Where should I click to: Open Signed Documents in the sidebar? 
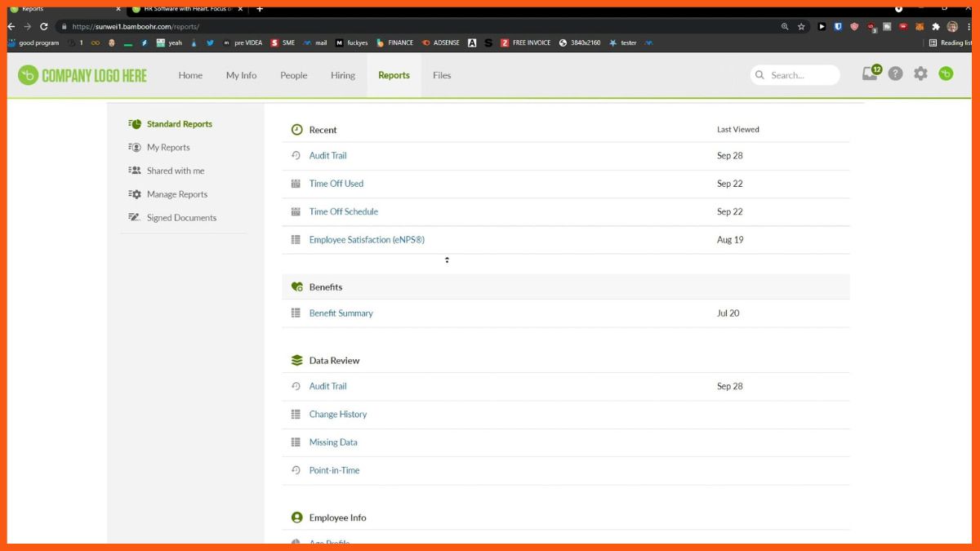(181, 218)
